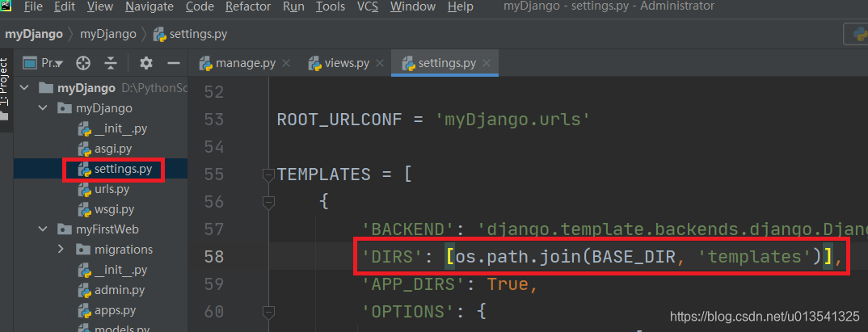Select settings.py in project tree
The height and width of the screenshot is (332, 868).
[123, 170]
